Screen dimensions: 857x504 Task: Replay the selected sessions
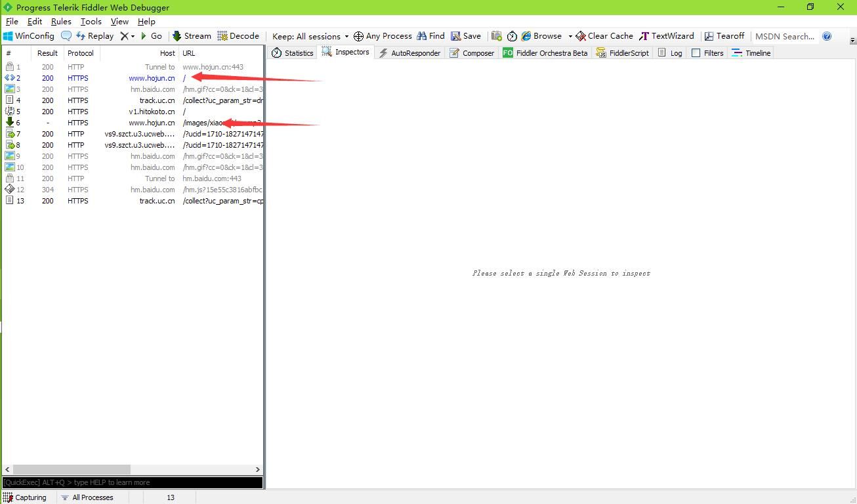(x=94, y=36)
